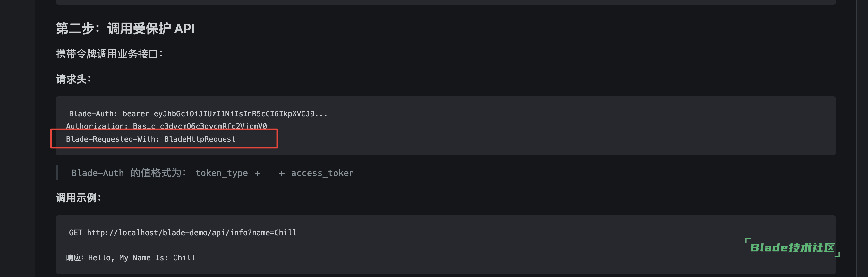Click the BladeHttpRequest value

(200, 139)
